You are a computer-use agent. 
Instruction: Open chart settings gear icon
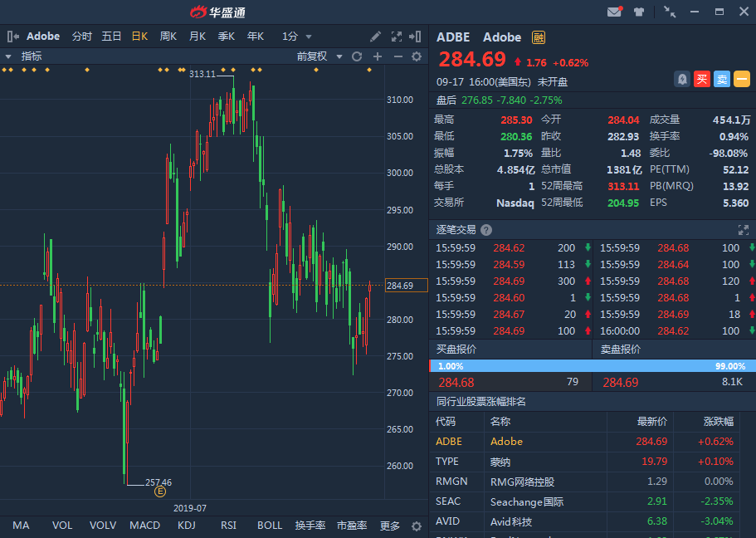pyautogui.click(x=417, y=56)
